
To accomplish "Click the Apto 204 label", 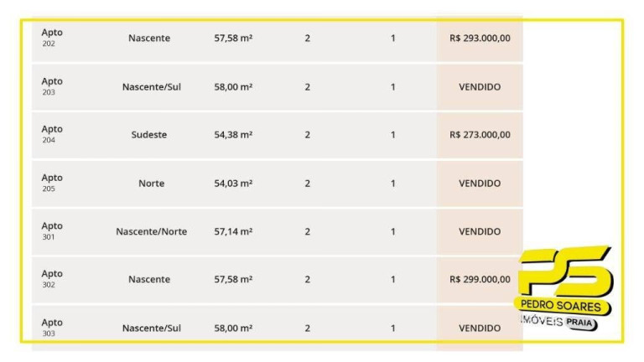I will tap(52, 134).
